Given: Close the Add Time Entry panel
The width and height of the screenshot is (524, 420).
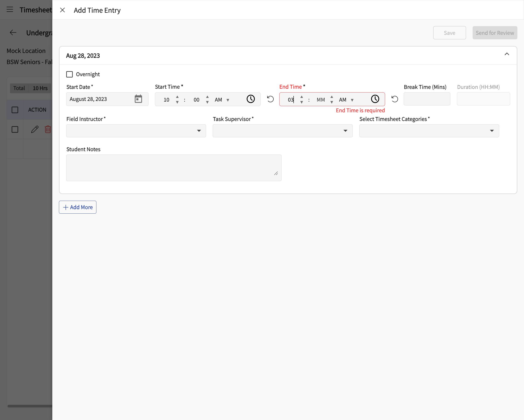Looking at the screenshot, I should (63, 10).
